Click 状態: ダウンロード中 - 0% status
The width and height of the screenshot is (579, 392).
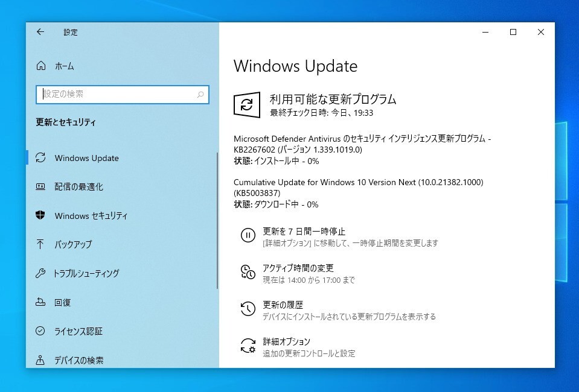coord(276,204)
